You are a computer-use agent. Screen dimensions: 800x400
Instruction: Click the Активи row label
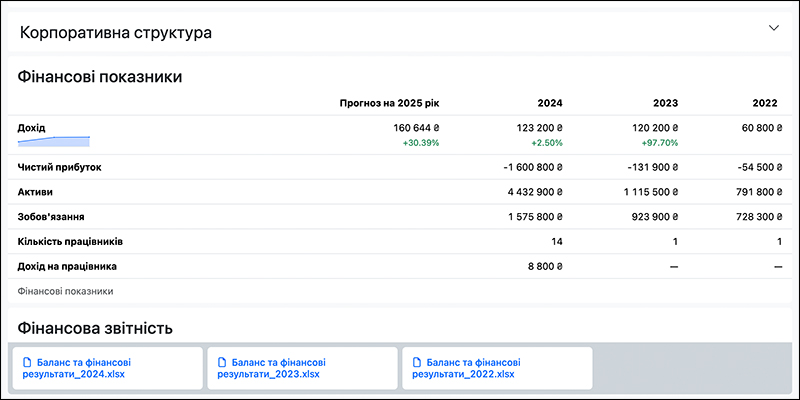pyautogui.click(x=36, y=192)
